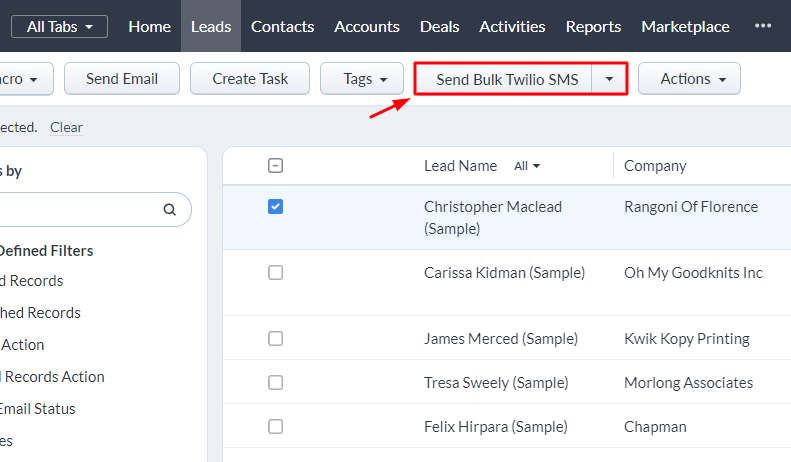The image size is (791, 462).
Task: Open the Deals tab
Action: click(x=441, y=26)
